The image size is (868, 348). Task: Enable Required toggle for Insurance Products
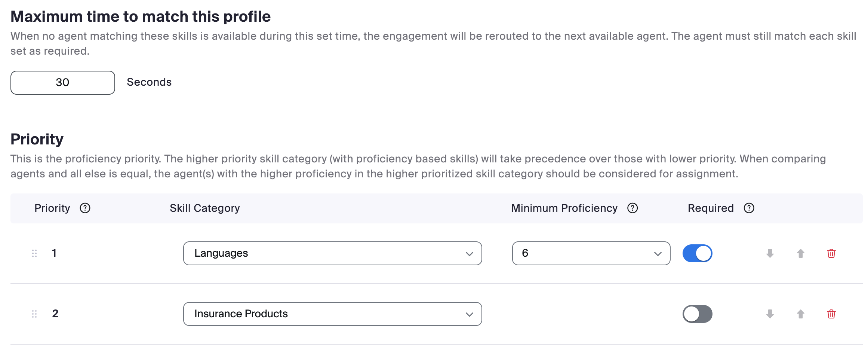[697, 314]
